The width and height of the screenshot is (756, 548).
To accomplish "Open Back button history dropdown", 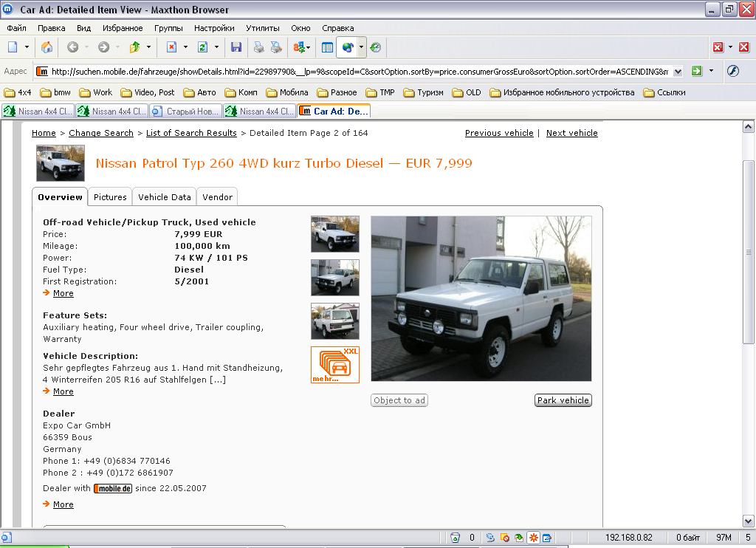I will (87, 47).
